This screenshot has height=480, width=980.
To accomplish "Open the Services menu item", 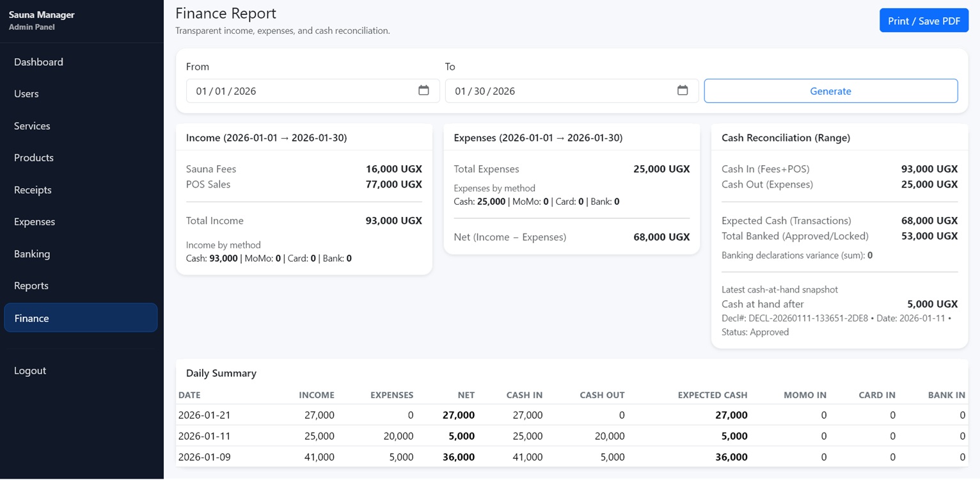I will [x=32, y=126].
